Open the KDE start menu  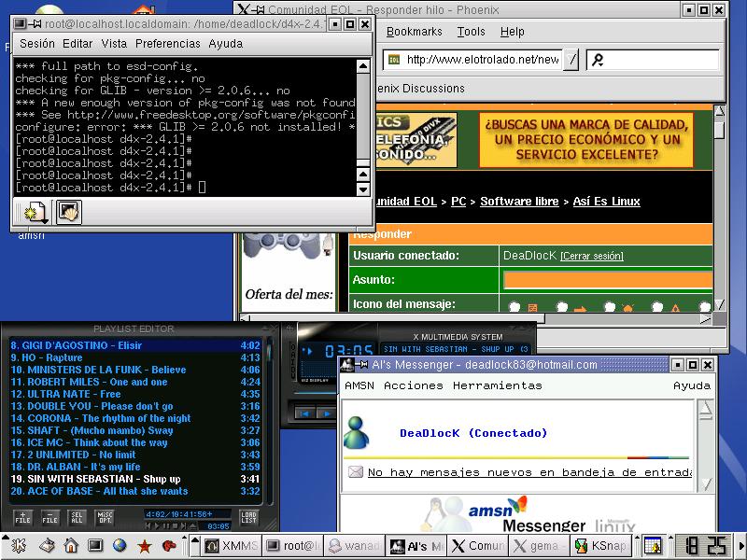(18, 546)
